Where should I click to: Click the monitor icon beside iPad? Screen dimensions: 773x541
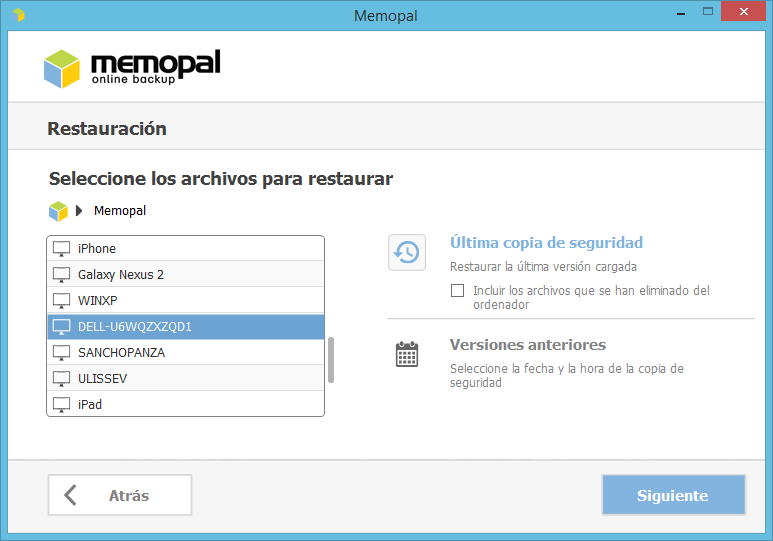(62, 404)
